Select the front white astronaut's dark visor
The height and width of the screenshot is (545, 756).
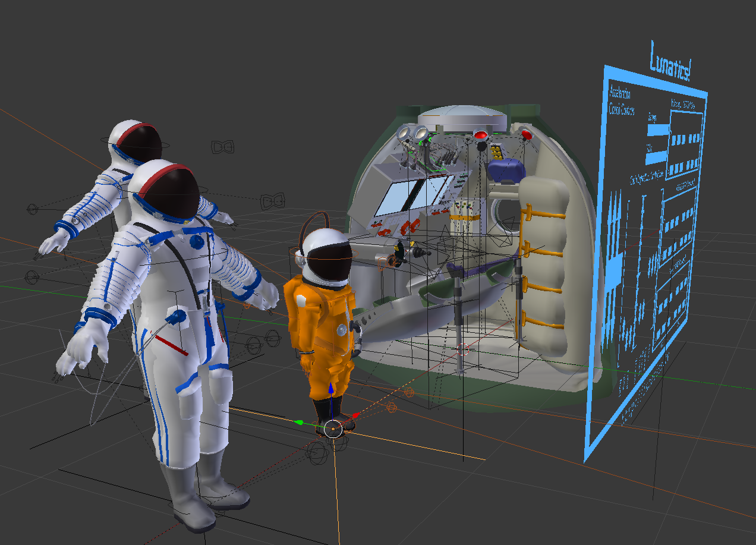pyautogui.click(x=173, y=196)
